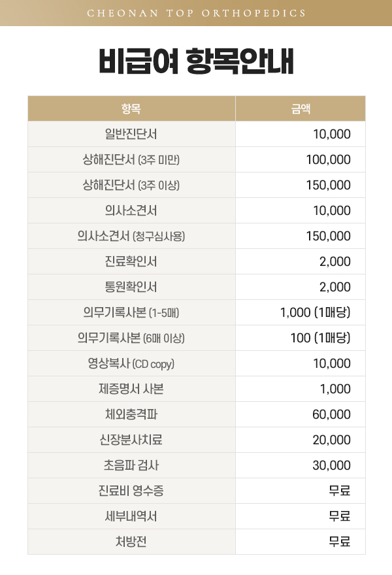
Task: Select the 처방전 row label
Action: coord(131,542)
